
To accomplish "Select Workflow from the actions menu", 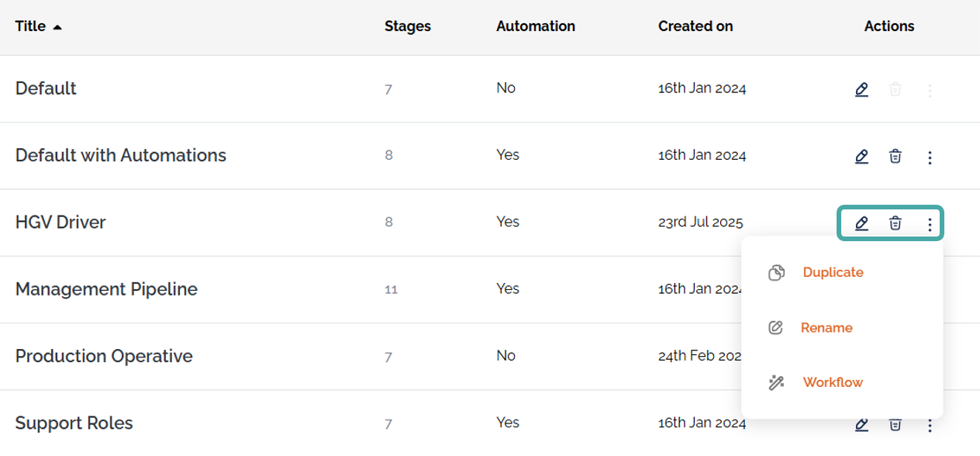I will pyautogui.click(x=833, y=382).
